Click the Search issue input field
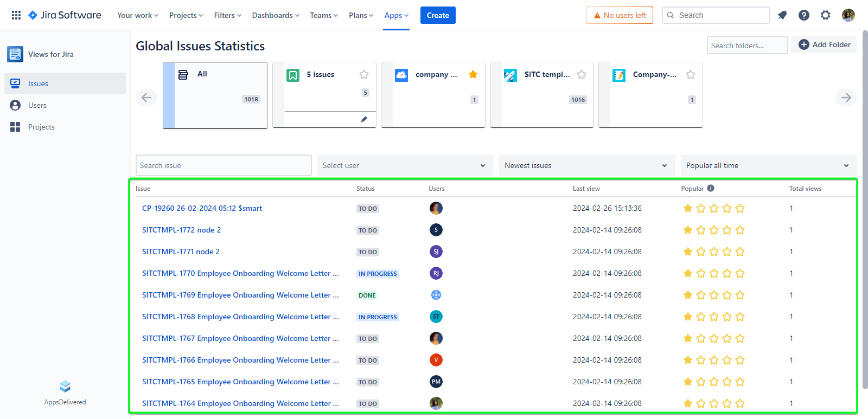 (x=223, y=165)
